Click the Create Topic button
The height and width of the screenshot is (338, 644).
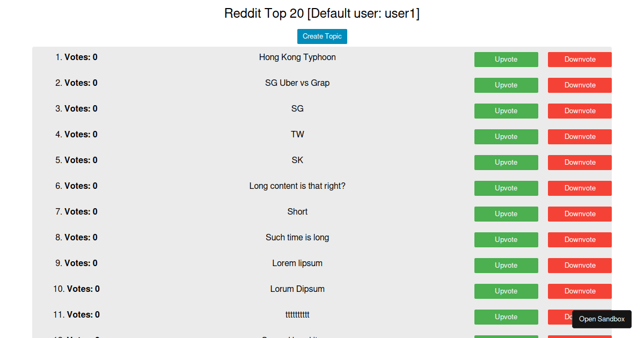[322, 36]
